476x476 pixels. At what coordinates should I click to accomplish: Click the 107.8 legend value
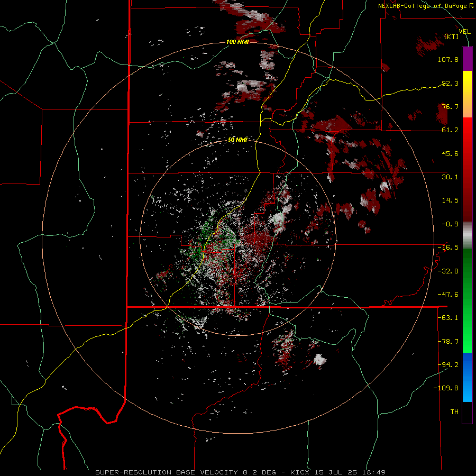(448, 59)
